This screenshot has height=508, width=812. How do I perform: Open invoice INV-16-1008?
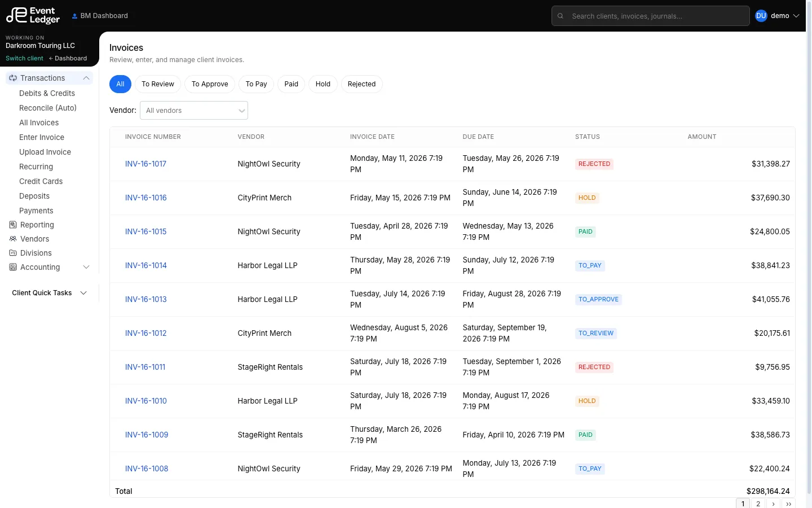tap(147, 468)
